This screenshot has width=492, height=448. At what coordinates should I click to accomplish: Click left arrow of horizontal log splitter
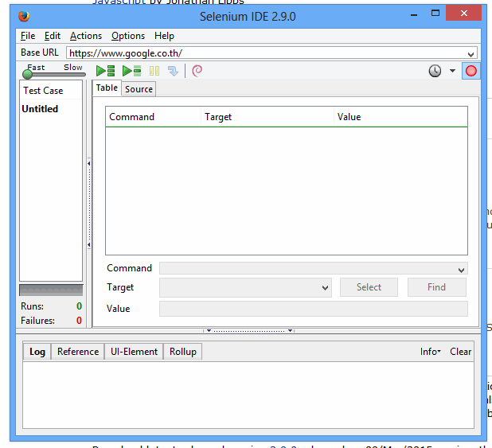209,331
